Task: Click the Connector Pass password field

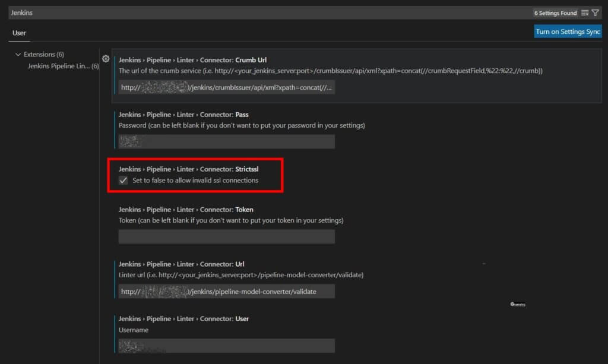Action: (x=226, y=141)
